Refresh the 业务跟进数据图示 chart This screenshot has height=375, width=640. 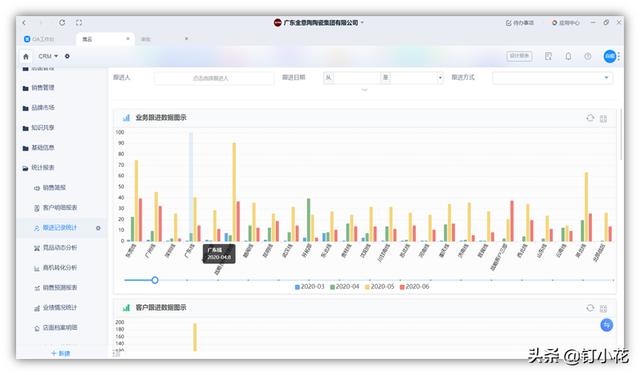point(590,118)
